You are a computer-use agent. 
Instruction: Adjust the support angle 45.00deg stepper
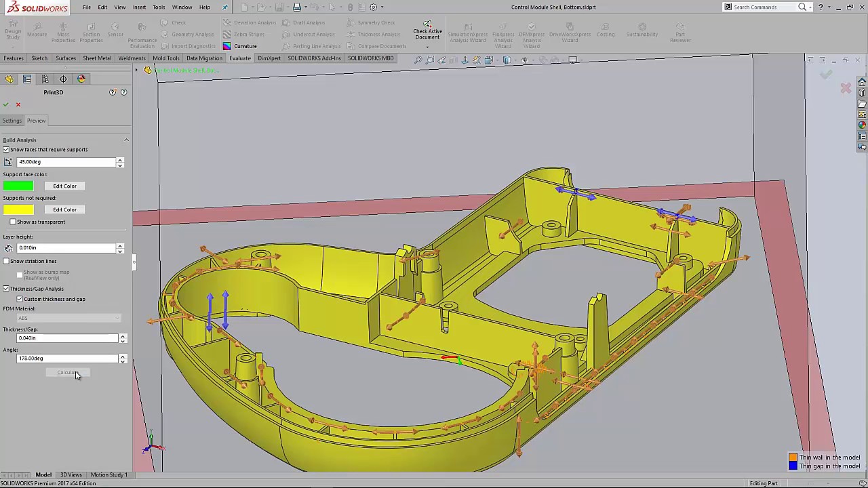tap(120, 162)
